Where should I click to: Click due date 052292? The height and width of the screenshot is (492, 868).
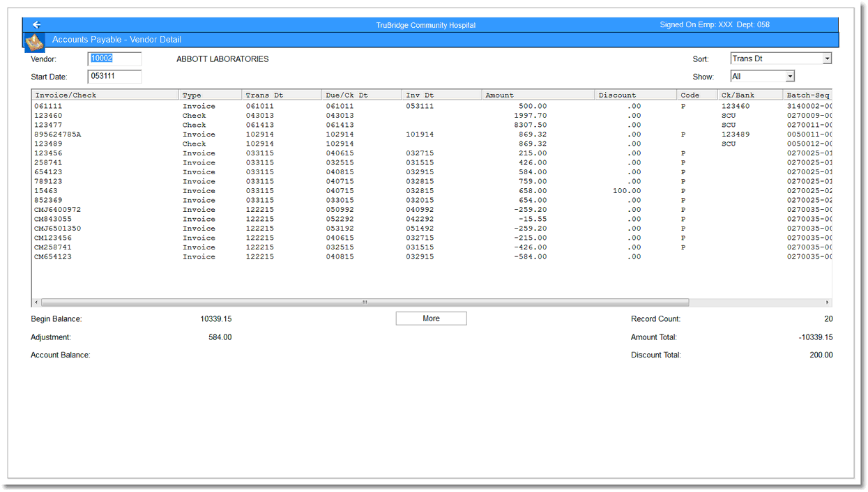340,219
